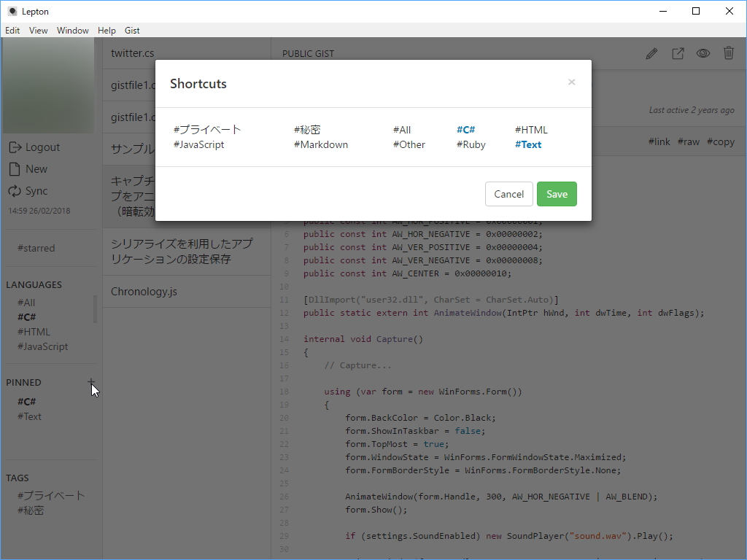Toggle #Ruby shortcut in dialog
The height and width of the screenshot is (560, 747).
[x=471, y=144]
